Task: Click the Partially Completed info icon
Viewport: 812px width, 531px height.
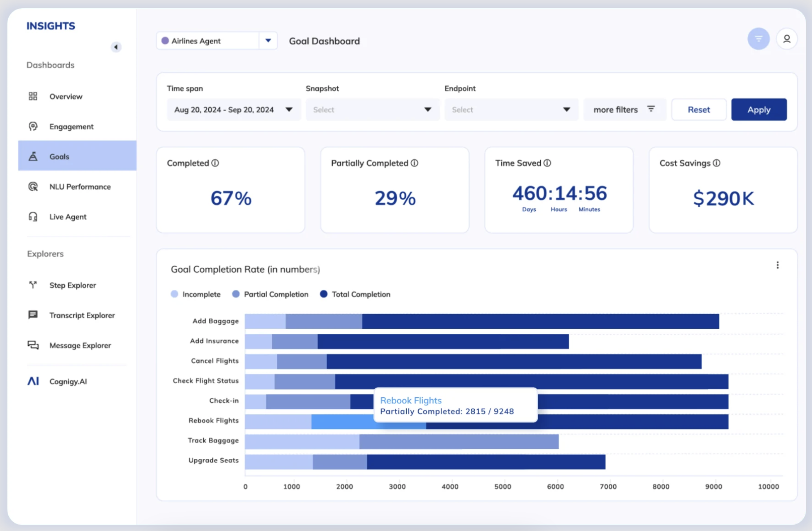Action: (414, 163)
